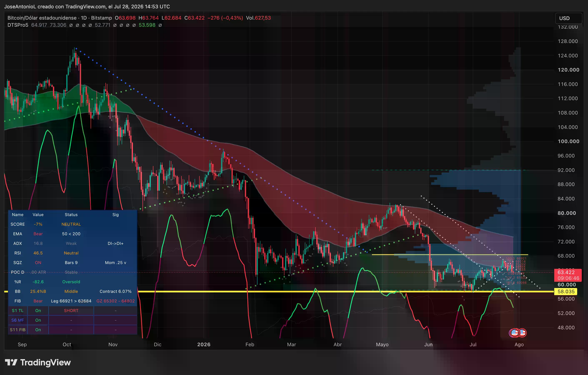Viewport: 588px width, 375px height.
Task: Click the %R value -82.6
Action: [38, 282]
